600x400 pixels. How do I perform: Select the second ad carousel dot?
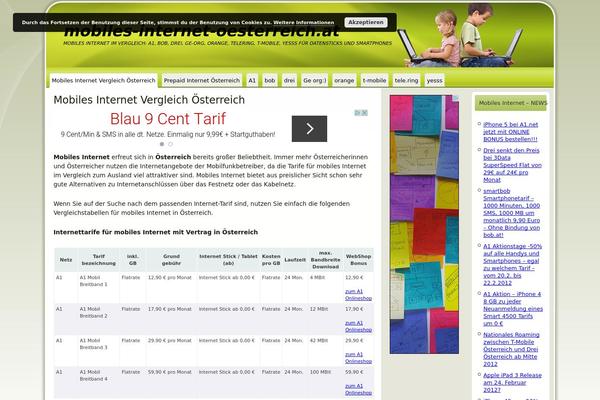coord(171,144)
